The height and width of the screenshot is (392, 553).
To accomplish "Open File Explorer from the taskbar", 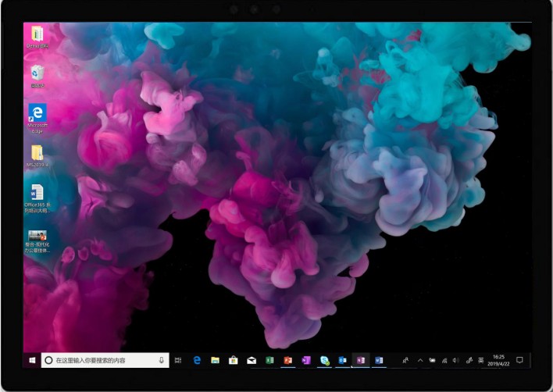I will pos(215,360).
